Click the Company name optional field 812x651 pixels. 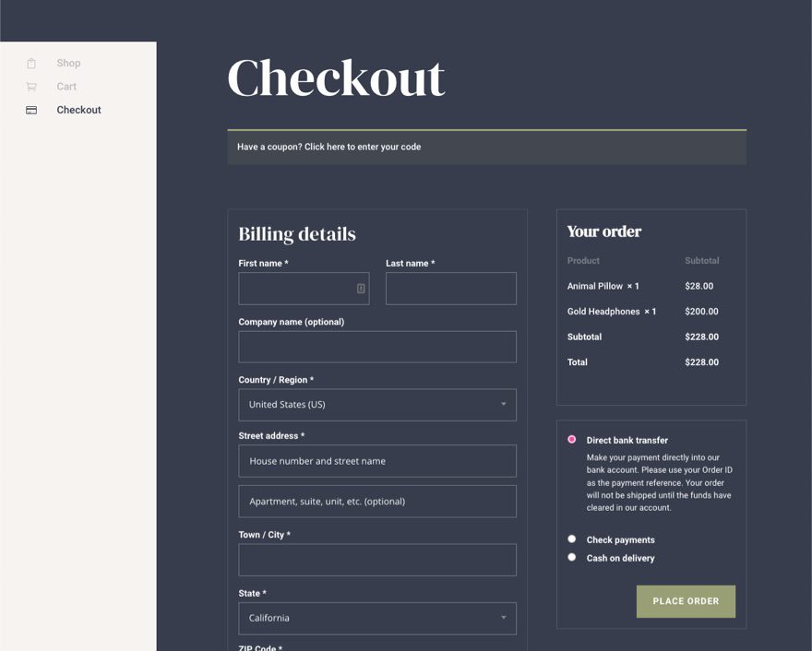coord(376,347)
